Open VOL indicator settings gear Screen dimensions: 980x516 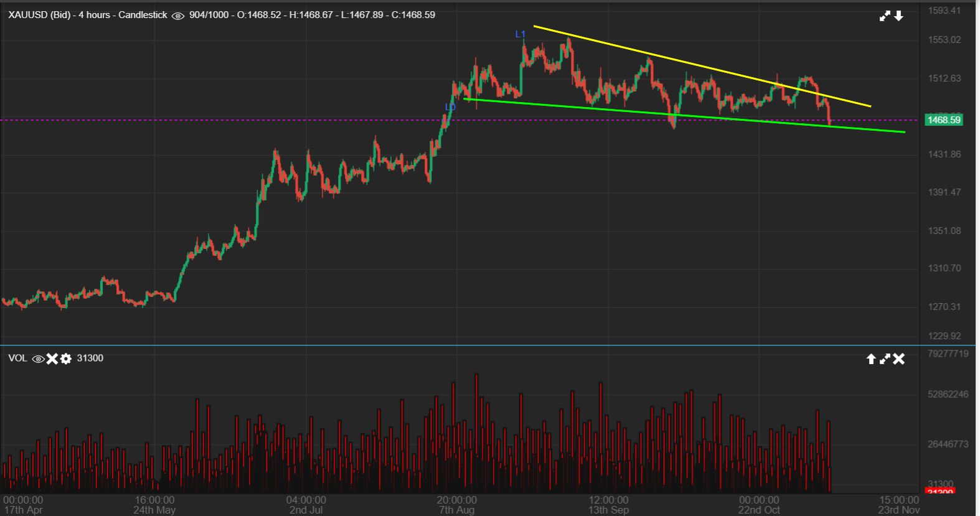pos(65,359)
